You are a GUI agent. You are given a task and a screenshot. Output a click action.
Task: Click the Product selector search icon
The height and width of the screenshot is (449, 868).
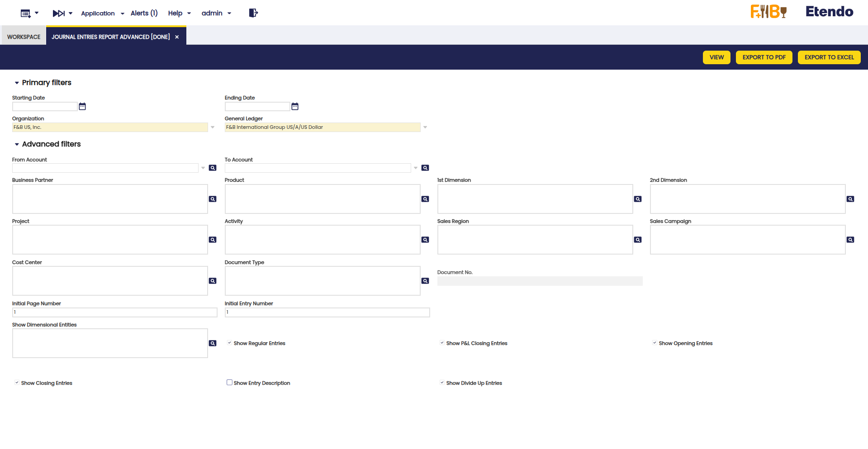[425, 199]
